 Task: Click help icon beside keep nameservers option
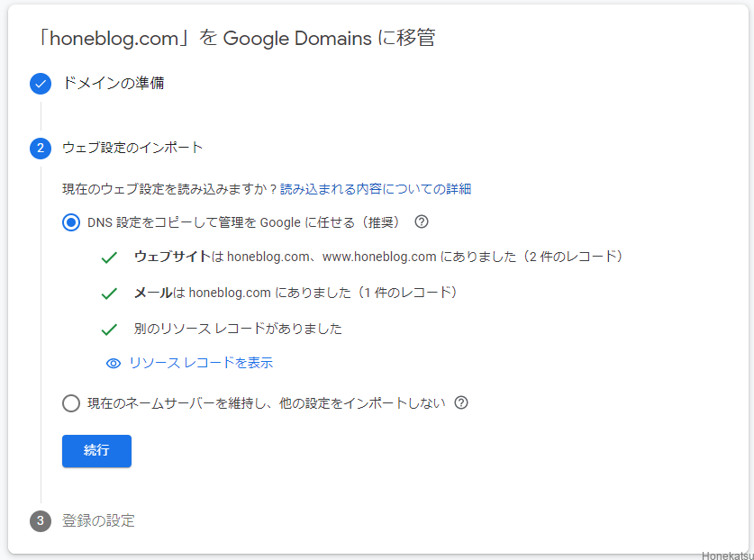tap(461, 402)
